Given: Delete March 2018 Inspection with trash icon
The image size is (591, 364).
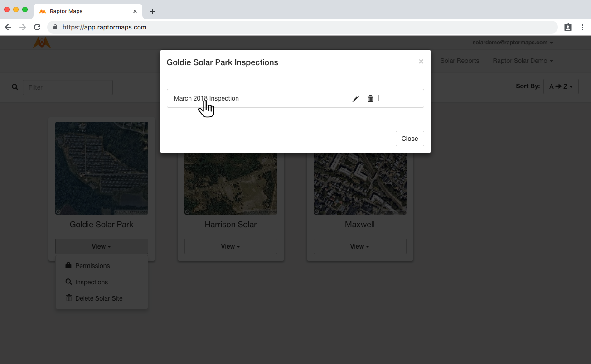Looking at the screenshot, I should coord(370,99).
